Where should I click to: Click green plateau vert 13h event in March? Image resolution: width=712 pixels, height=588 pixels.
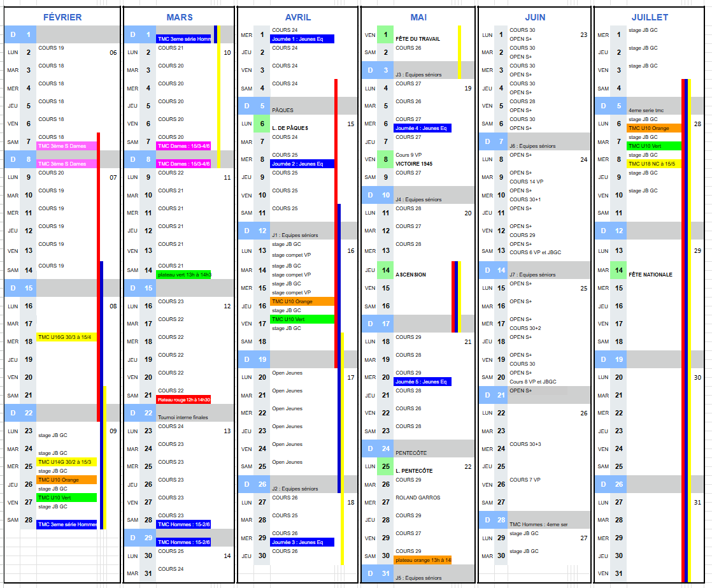click(184, 275)
